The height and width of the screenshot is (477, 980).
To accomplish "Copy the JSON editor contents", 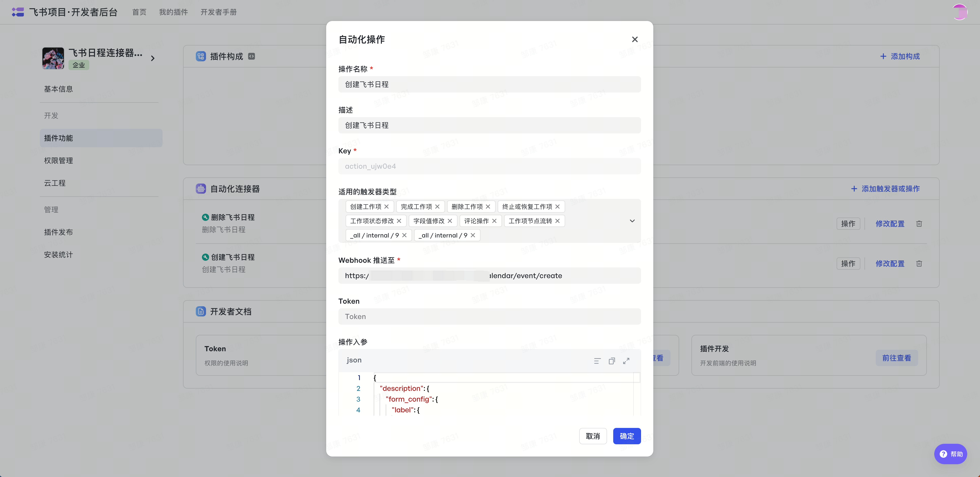I will pyautogui.click(x=612, y=361).
